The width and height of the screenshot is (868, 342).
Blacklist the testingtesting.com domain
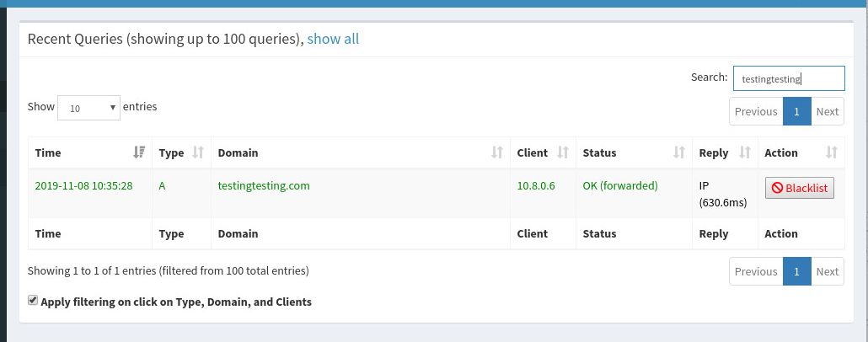coord(799,188)
